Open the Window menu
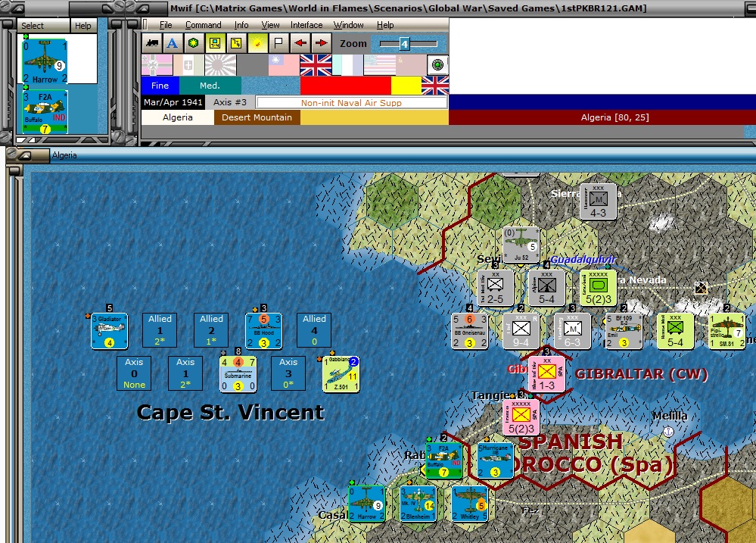The image size is (756, 543). (349, 25)
